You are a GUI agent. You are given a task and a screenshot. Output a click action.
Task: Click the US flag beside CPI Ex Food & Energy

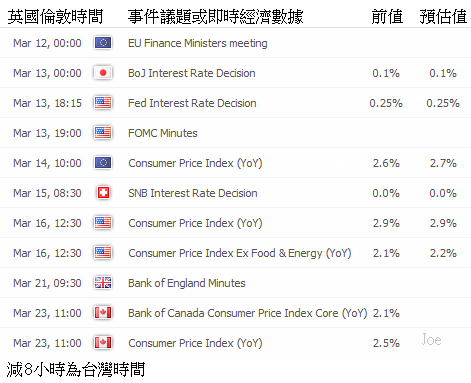point(103,253)
